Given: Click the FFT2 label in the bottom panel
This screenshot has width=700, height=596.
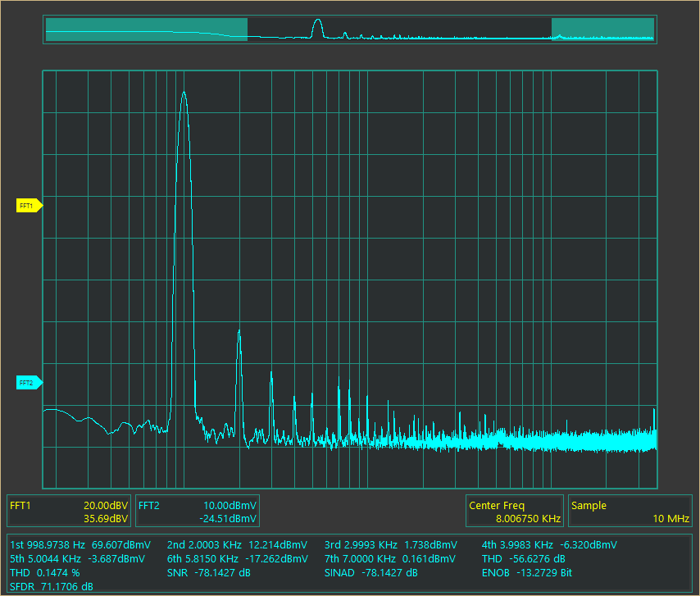Looking at the screenshot, I should [148, 505].
